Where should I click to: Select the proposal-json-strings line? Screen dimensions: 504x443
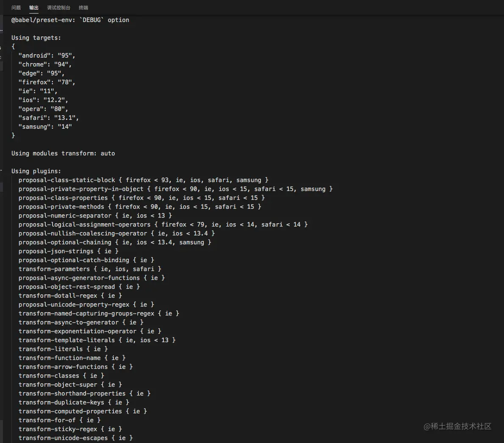tap(69, 251)
